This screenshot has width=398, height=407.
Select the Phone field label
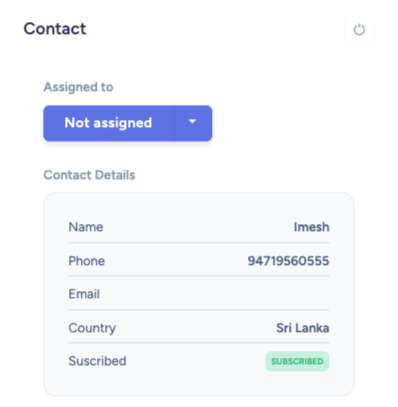point(87,261)
